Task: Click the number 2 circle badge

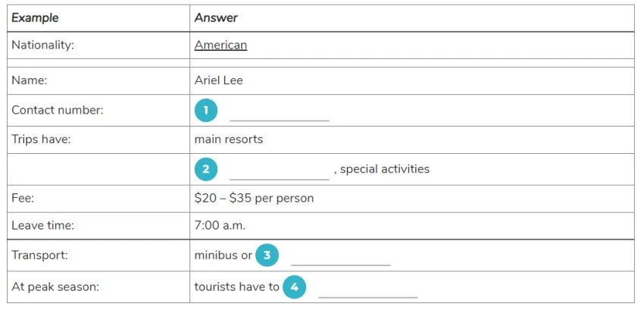Action: (206, 169)
